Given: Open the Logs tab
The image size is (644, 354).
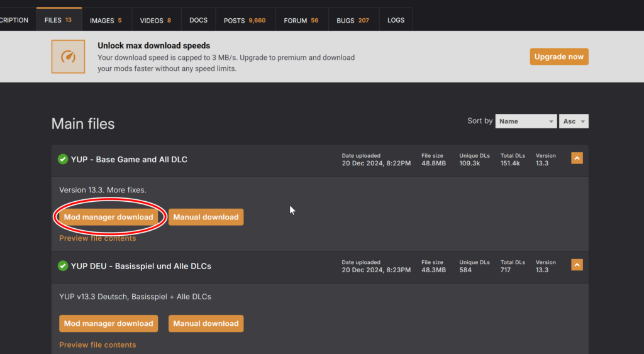Looking at the screenshot, I should click(x=396, y=20).
